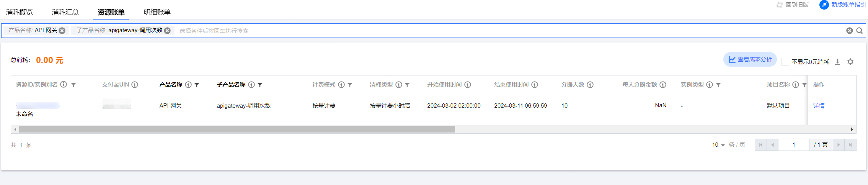This screenshot has width=868, height=185.
Task: Show info icon for 消耗类型 column
Action: (x=399, y=85)
